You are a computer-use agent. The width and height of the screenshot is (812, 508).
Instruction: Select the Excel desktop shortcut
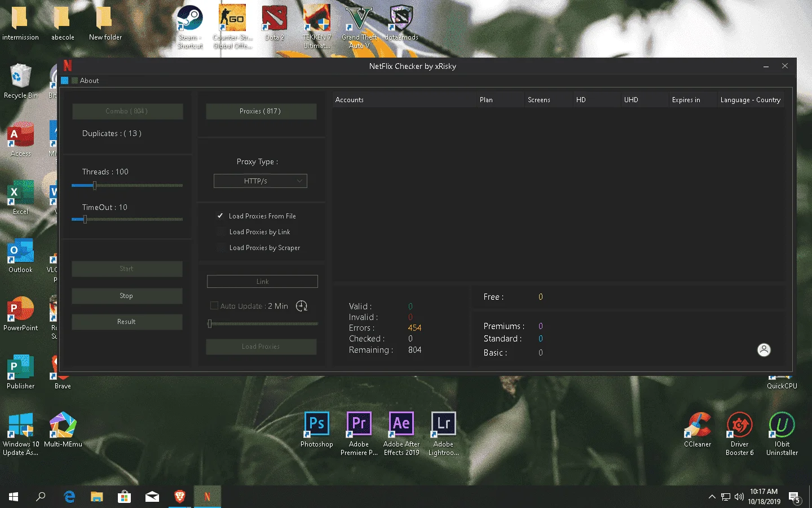coord(21,198)
